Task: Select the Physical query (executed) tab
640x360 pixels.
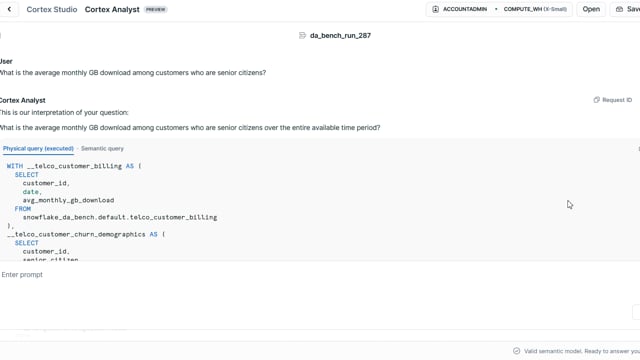Action: 38,149
